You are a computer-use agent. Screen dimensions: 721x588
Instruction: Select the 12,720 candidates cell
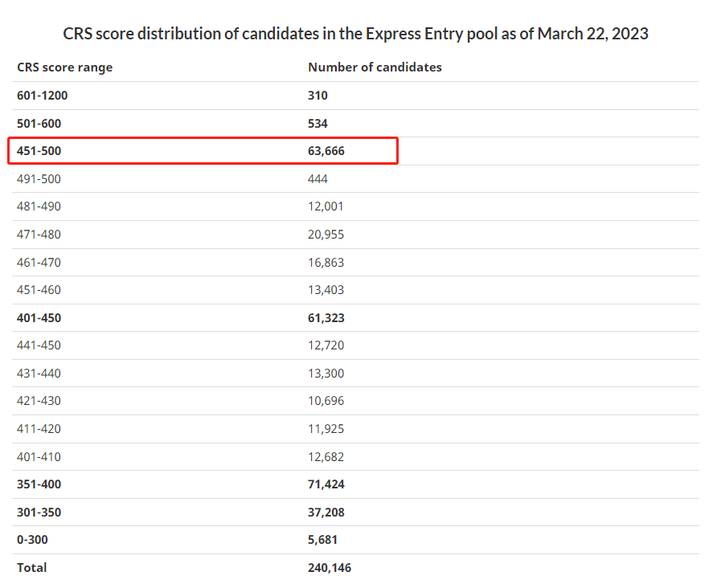[x=326, y=345]
